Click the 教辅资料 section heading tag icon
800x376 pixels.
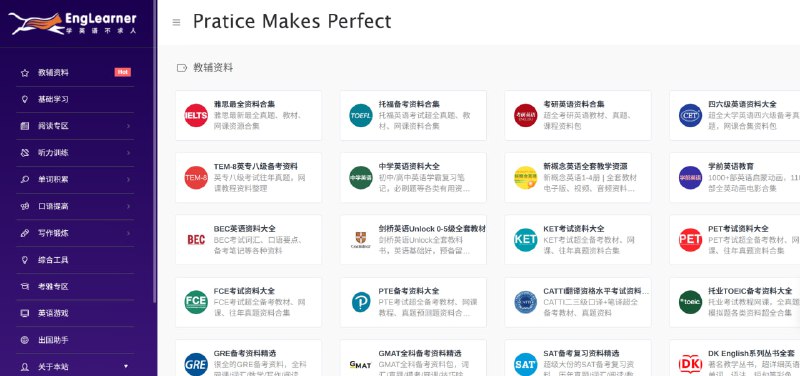pyautogui.click(x=182, y=68)
